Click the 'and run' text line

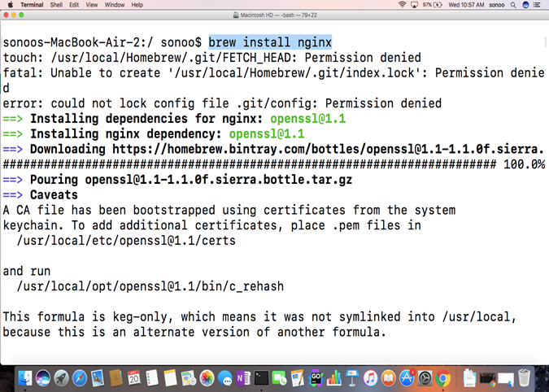point(27,272)
